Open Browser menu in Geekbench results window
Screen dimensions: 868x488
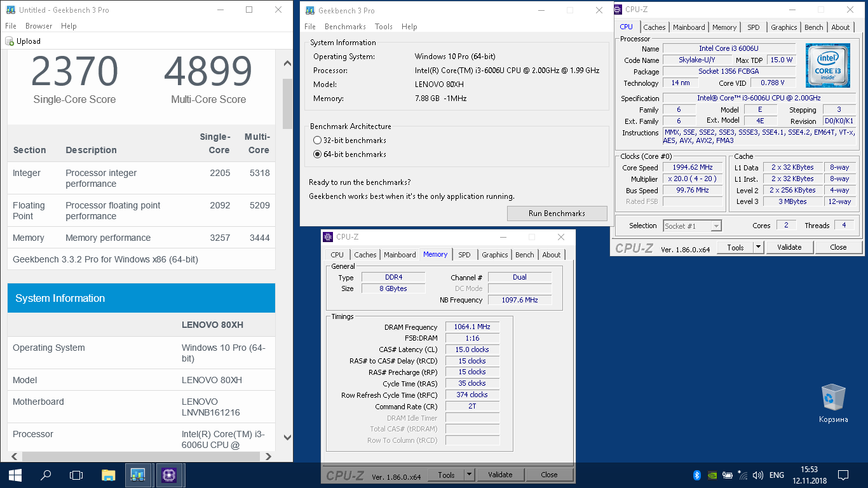(x=39, y=26)
